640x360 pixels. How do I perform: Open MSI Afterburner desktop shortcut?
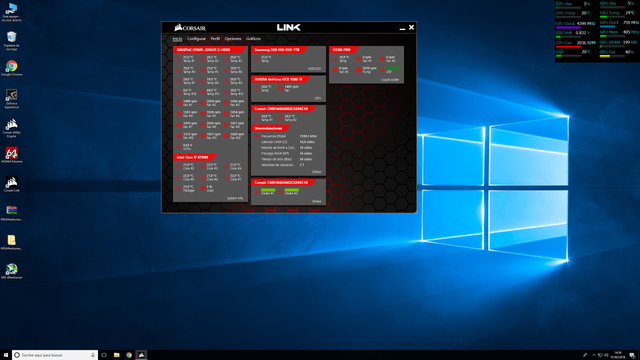tap(11, 271)
